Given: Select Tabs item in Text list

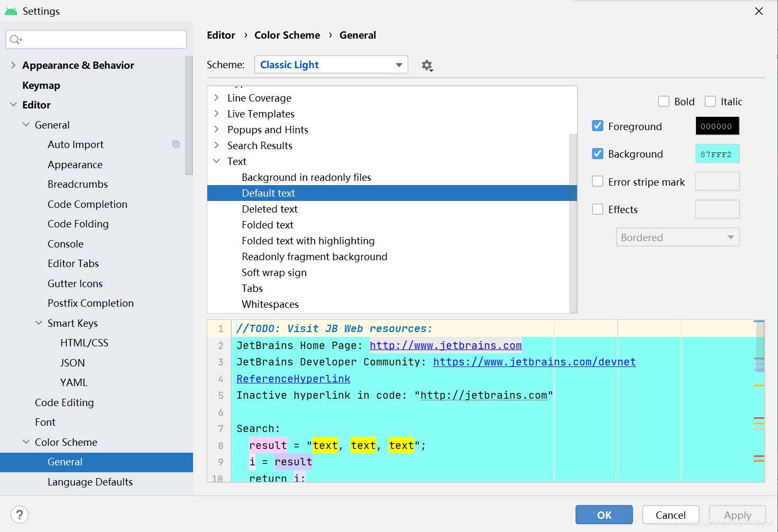Looking at the screenshot, I should click(252, 288).
